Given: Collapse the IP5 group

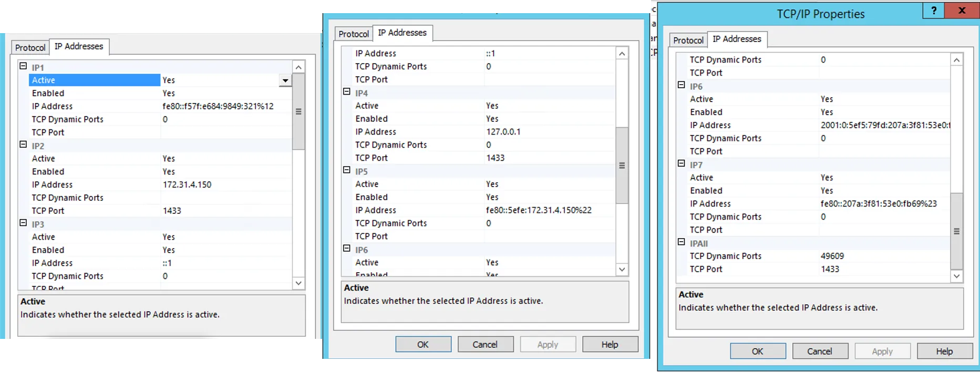Looking at the screenshot, I should click(347, 170).
